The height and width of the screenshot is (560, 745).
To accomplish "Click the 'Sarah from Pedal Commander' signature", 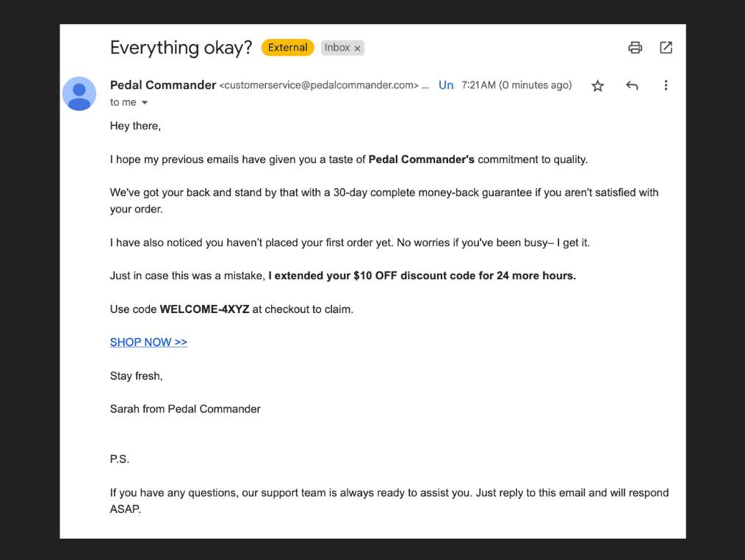I will pos(185,409).
